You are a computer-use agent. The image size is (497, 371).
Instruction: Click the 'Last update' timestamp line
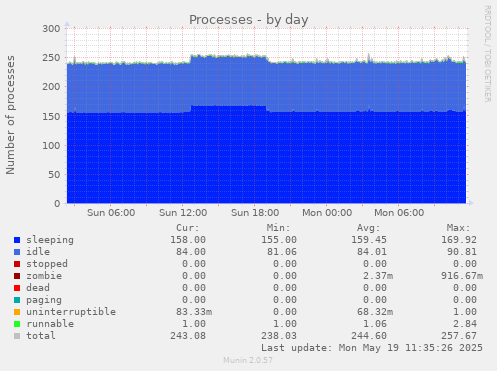[x=372, y=348]
